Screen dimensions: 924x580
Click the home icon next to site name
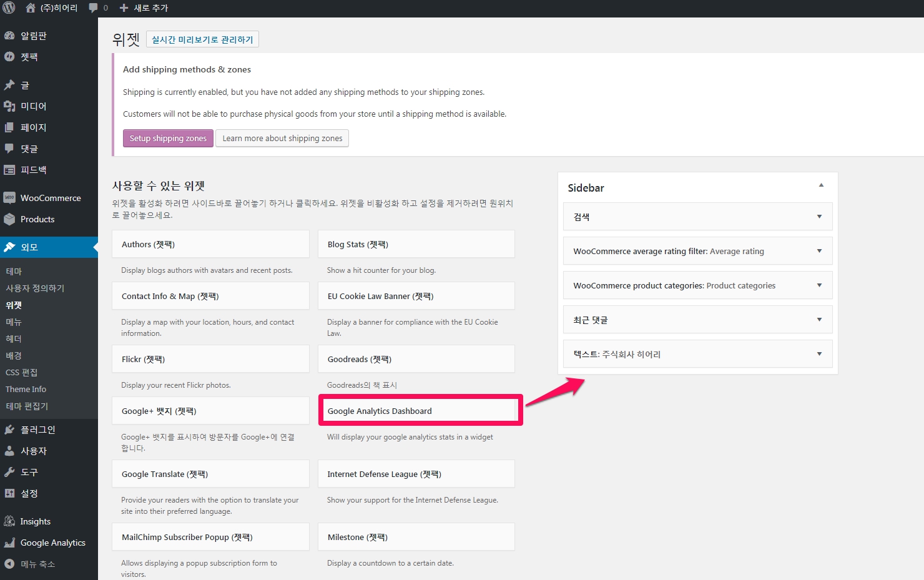(x=31, y=7)
